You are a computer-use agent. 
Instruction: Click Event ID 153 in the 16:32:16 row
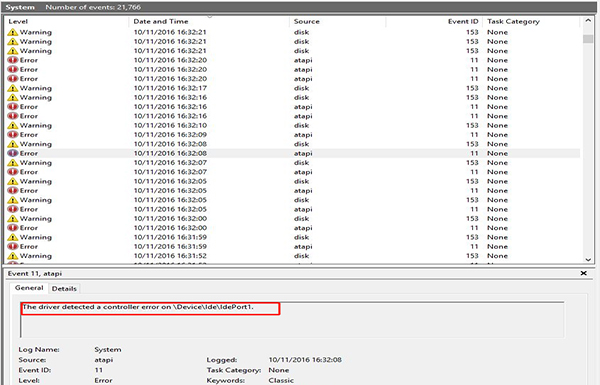pyautogui.click(x=472, y=97)
